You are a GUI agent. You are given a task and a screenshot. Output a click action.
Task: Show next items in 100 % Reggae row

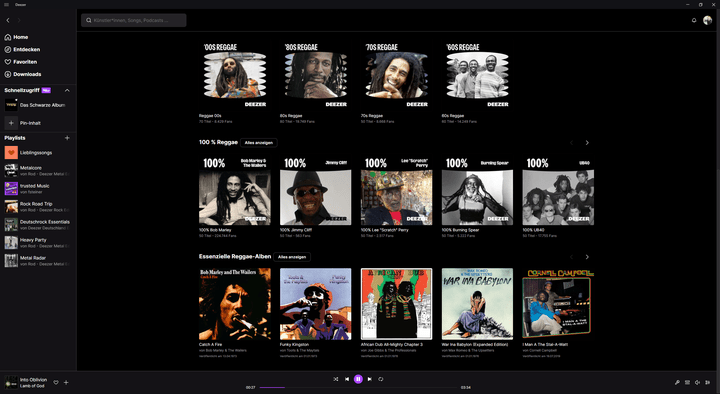coord(587,143)
